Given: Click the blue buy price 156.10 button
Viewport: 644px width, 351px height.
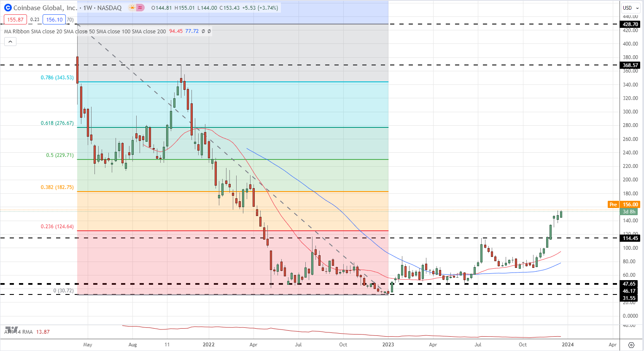Looking at the screenshot, I should click(x=54, y=19).
